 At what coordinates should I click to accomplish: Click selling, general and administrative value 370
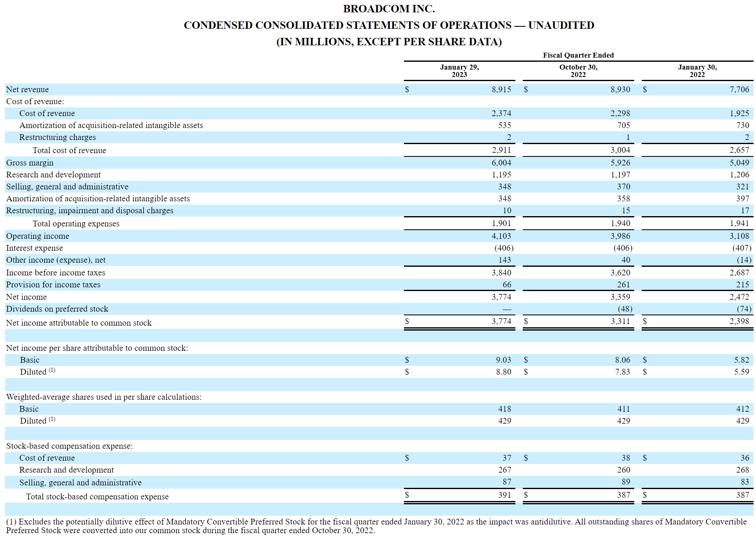click(x=623, y=186)
